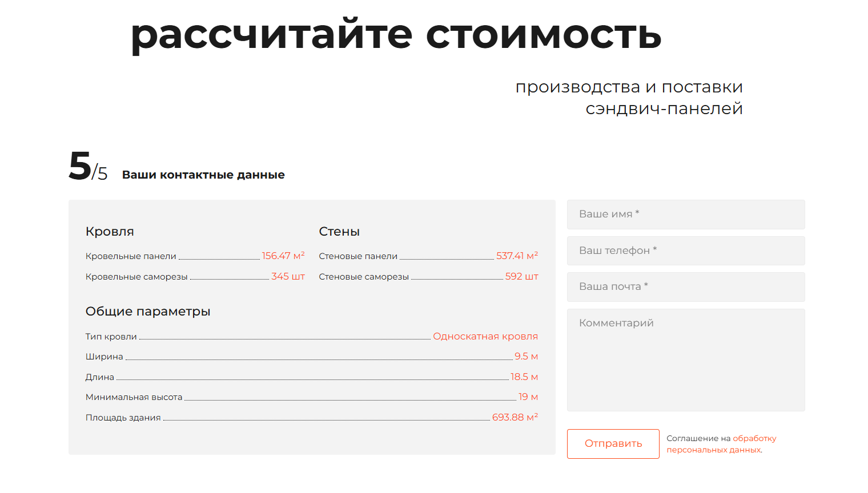Click subtitle 'производства и поставки сэндвич-панелей'
This screenshot has height=493, width=868.
point(629,98)
